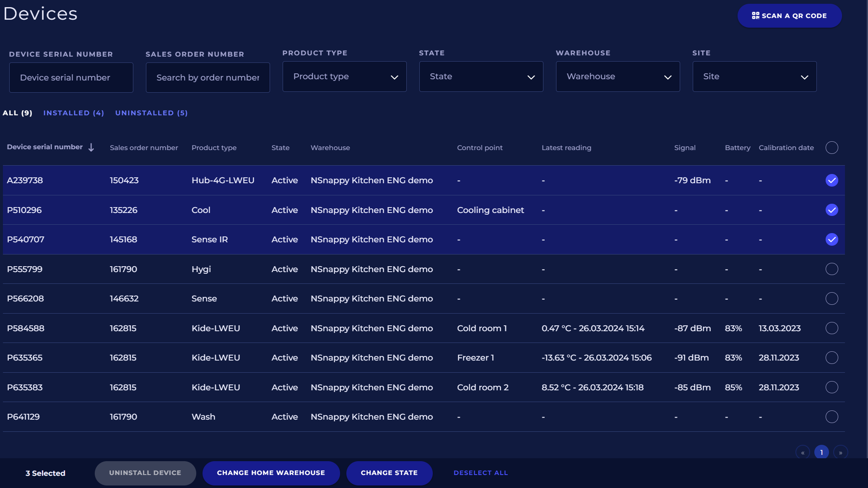Image resolution: width=868 pixels, height=488 pixels.
Task: Select page 1 in pagination
Action: (821, 452)
